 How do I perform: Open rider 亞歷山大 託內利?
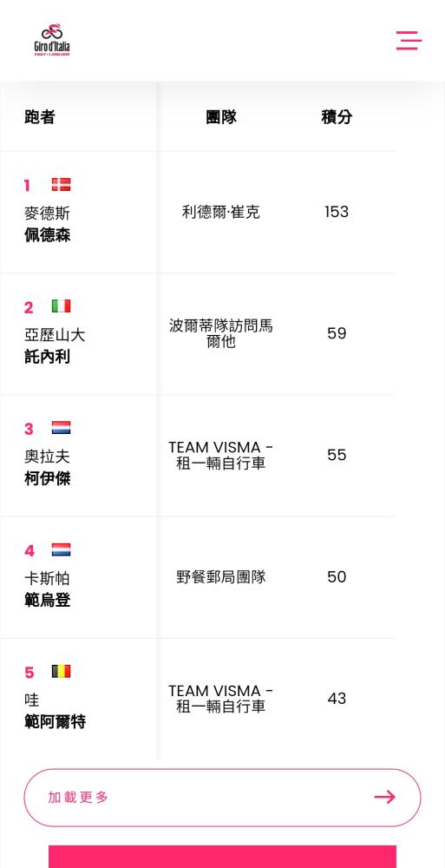(55, 346)
